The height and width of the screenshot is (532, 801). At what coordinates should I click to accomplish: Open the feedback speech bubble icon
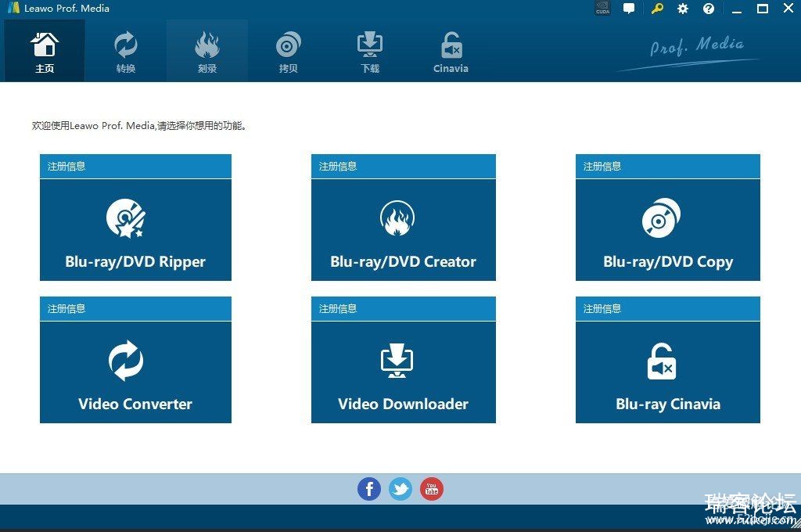click(x=629, y=9)
